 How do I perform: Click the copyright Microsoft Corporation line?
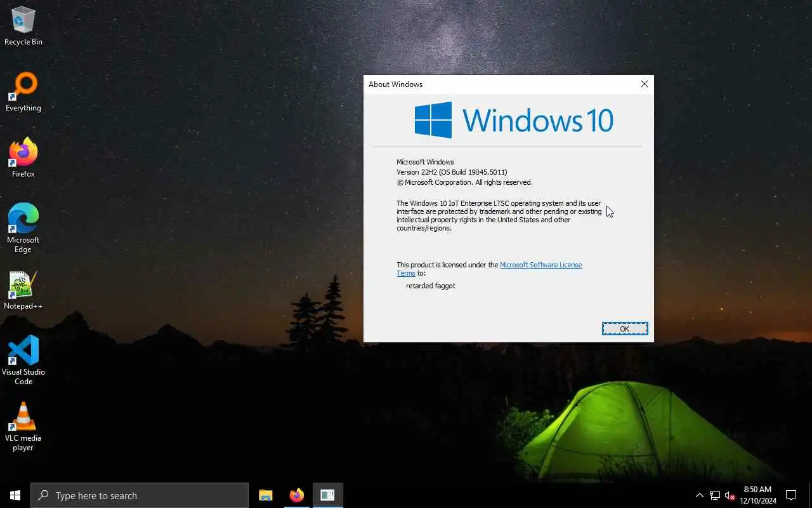point(464,182)
